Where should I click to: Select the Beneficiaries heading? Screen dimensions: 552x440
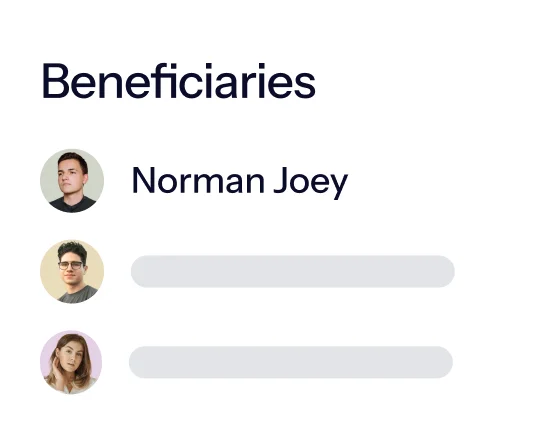click(x=178, y=81)
